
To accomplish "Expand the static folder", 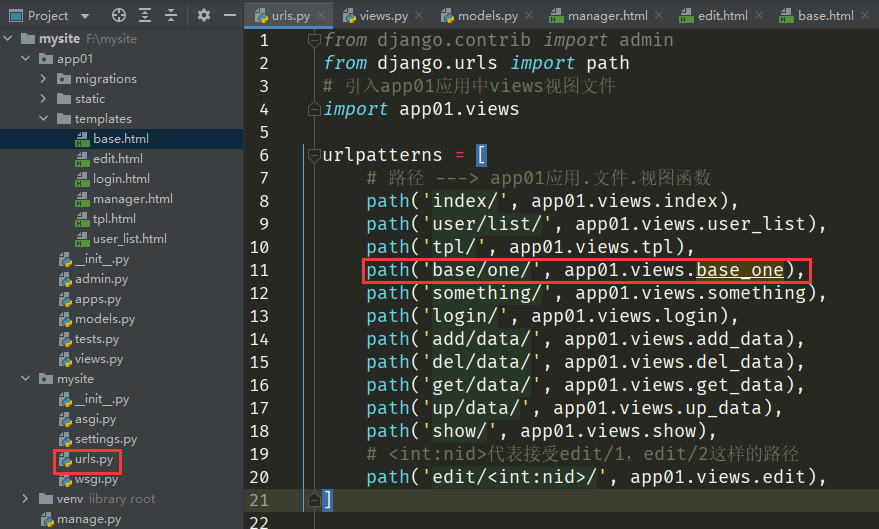I will pos(44,99).
